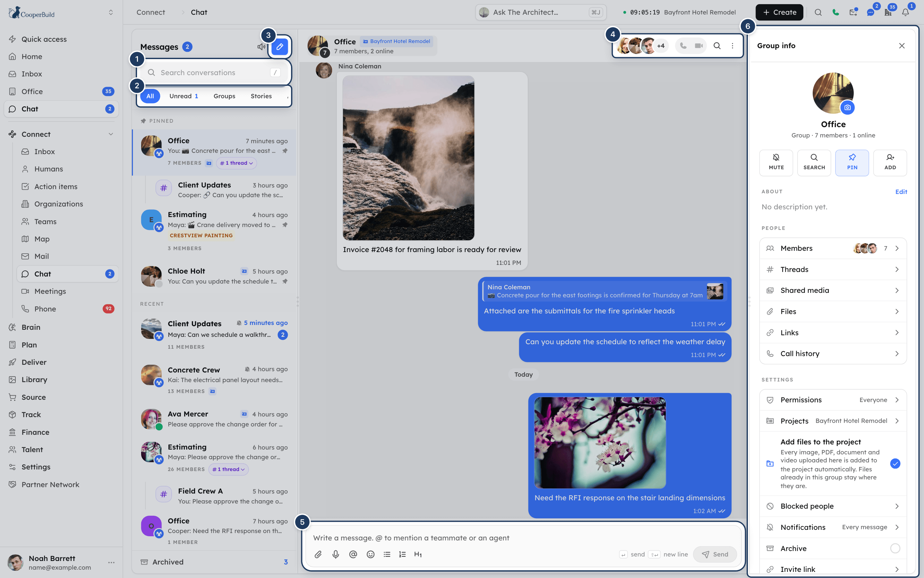
Task: Toggle the Archive switch in Group info
Action: point(895,548)
